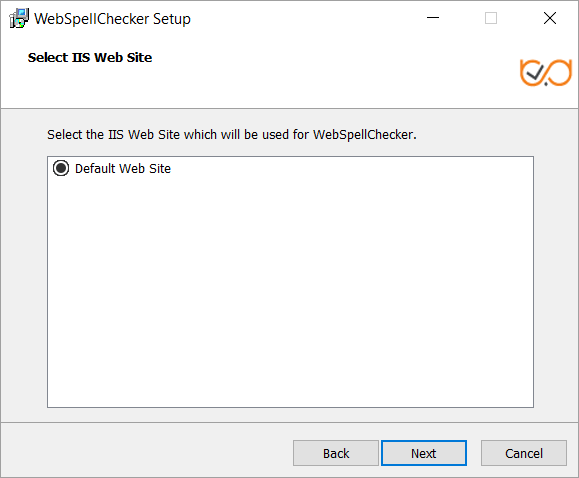Click the checkmark inside the WebSpellChecker logo
Image resolution: width=579 pixels, height=478 pixels.
[535, 72]
